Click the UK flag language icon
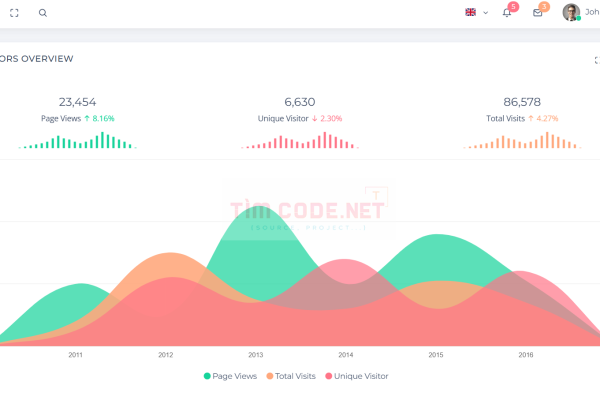This screenshot has width=600, height=400. click(471, 12)
